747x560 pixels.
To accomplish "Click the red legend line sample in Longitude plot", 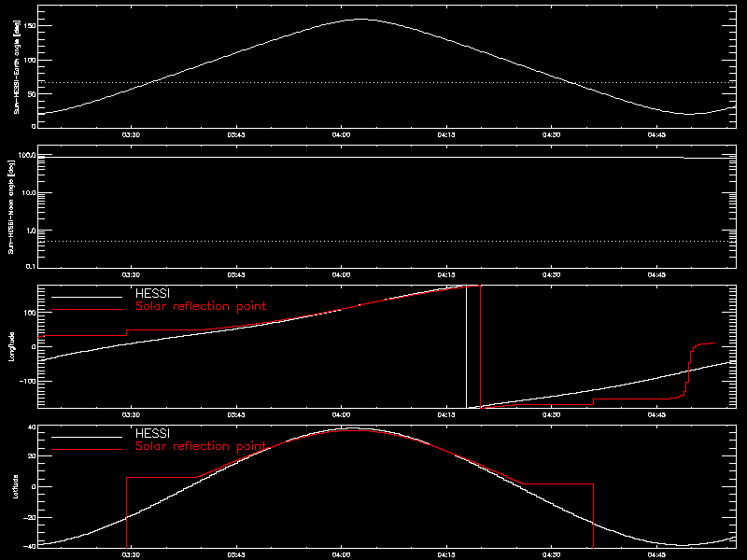I will point(87,310).
